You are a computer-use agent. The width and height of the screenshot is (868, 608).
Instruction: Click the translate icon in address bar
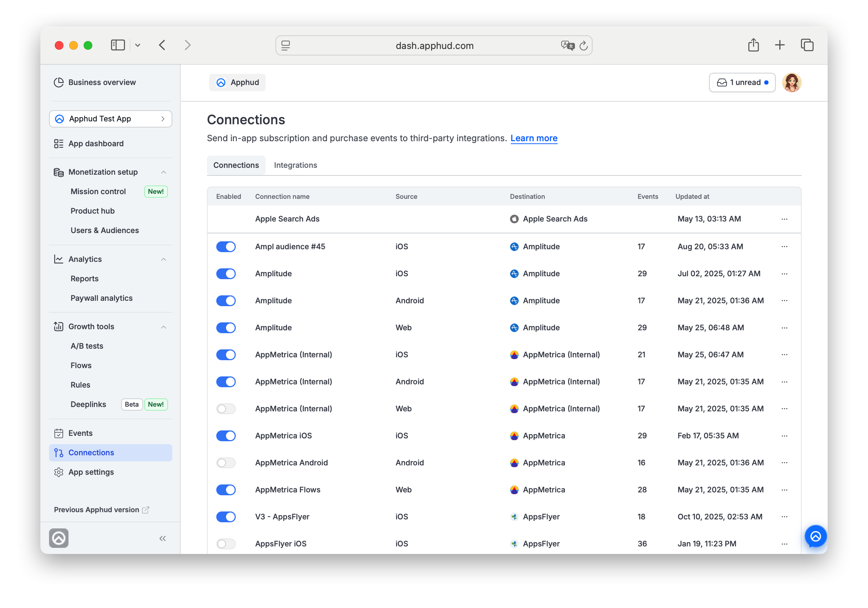pyautogui.click(x=567, y=46)
